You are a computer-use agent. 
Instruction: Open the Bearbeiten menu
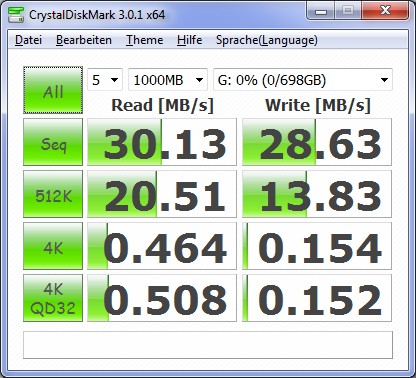(84, 40)
